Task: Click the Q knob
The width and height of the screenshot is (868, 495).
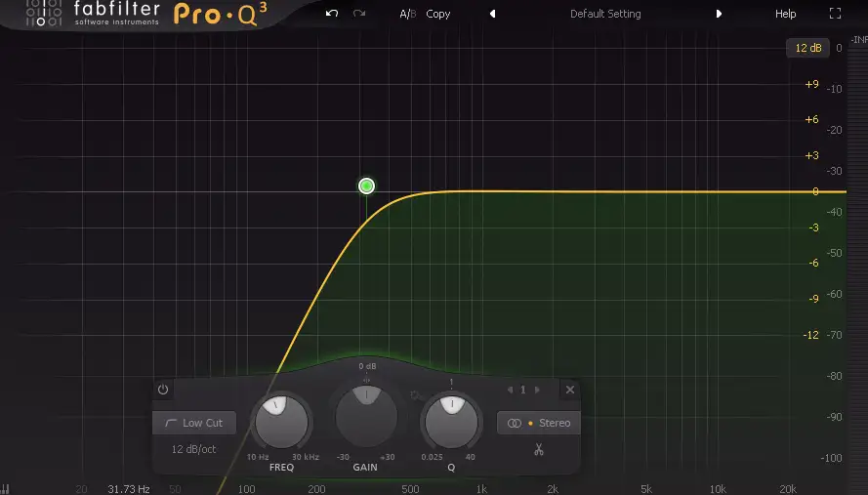Action: point(451,422)
